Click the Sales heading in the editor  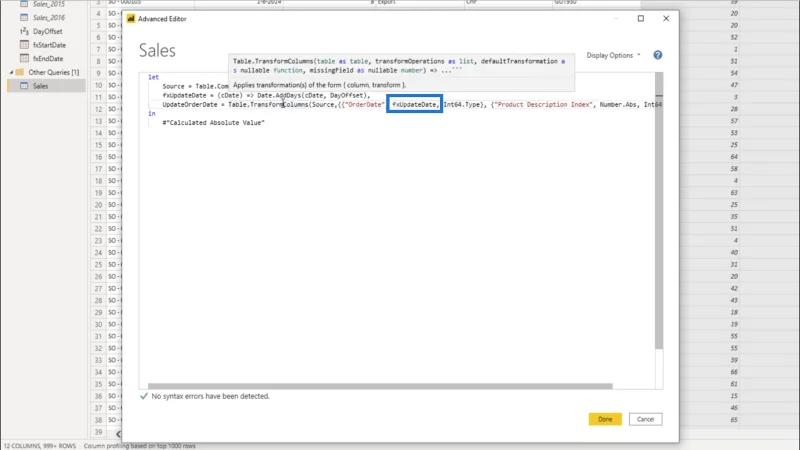(x=157, y=51)
